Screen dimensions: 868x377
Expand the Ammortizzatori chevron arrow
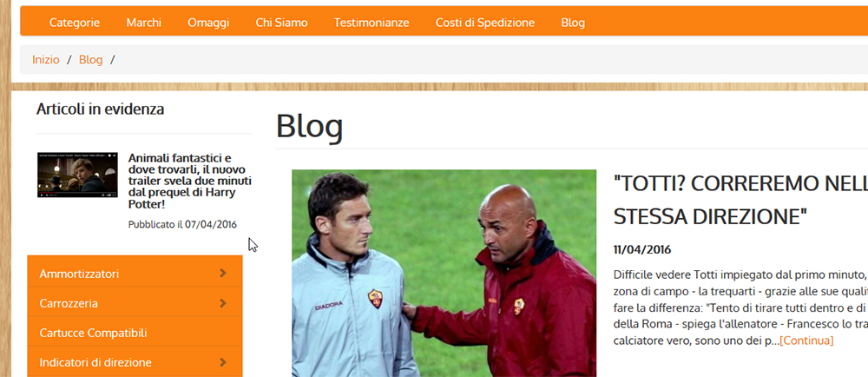tap(223, 273)
